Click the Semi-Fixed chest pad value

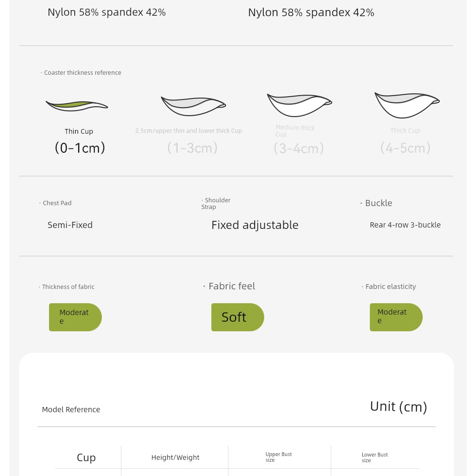[x=70, y=225]
